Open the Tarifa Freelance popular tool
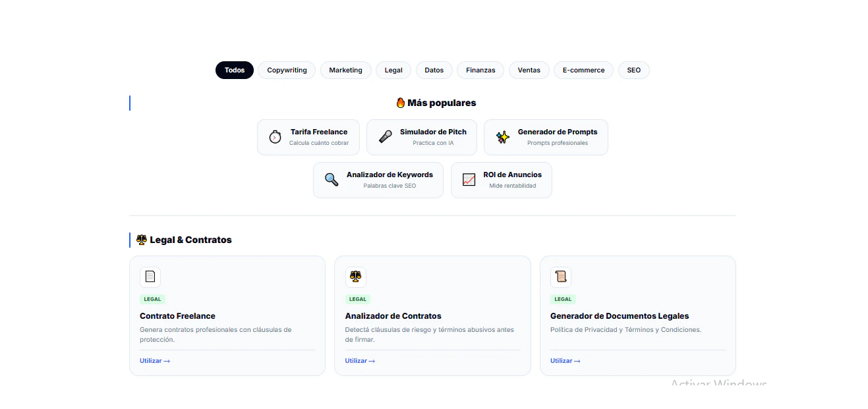 (308, 137)
